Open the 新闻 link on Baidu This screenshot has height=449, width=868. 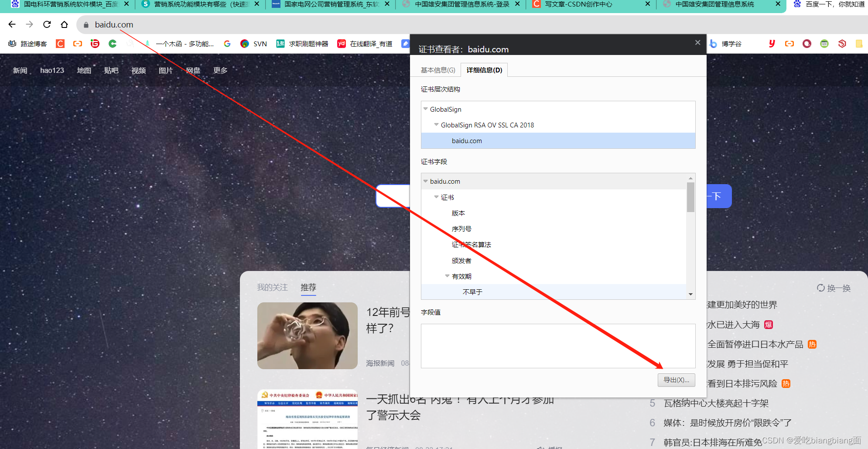20,70
